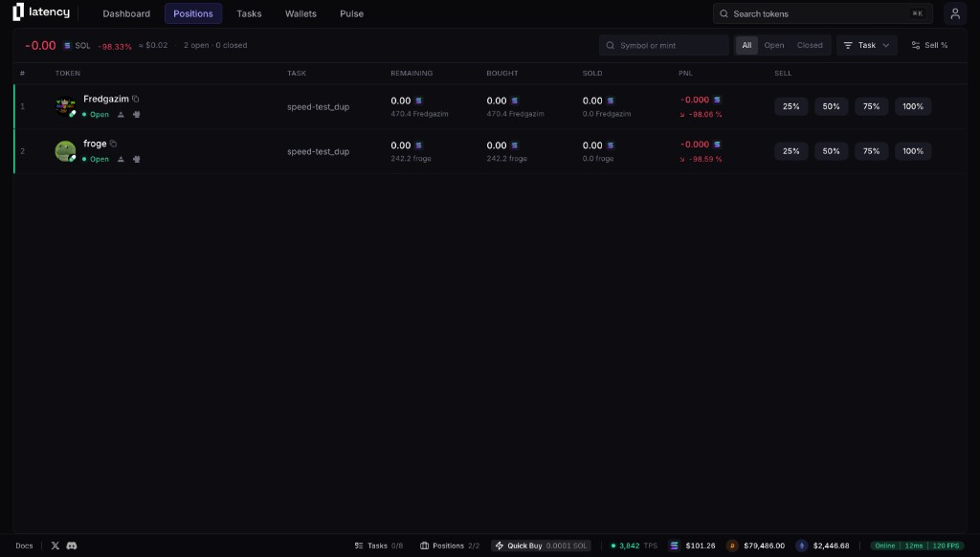Sell 25% of froge
The image size is (980, 557).
pos(791,151)
